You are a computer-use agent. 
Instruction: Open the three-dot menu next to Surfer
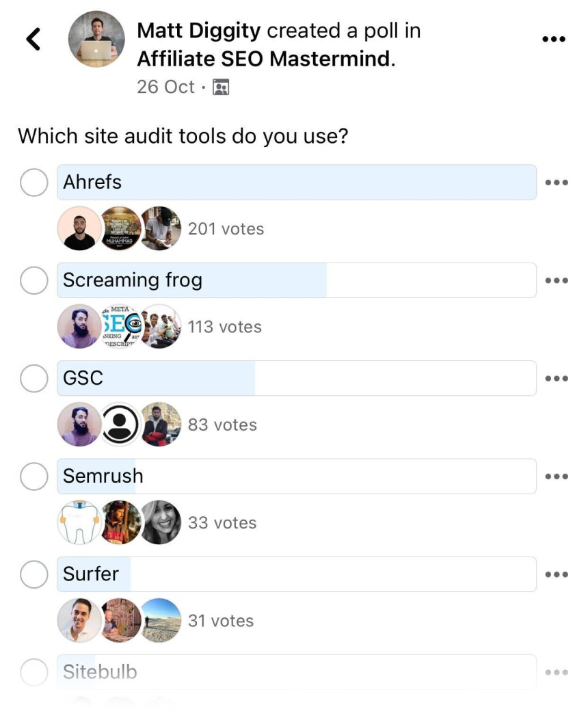(558, 574)
